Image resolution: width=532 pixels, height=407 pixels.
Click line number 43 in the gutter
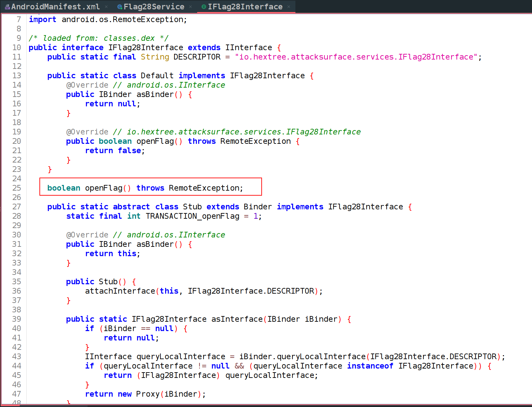click(x=17, y=357)
